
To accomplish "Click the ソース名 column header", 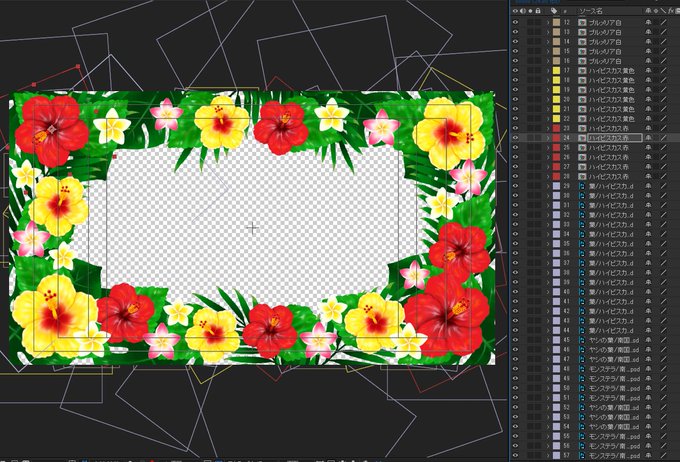I will pos(591,11).
